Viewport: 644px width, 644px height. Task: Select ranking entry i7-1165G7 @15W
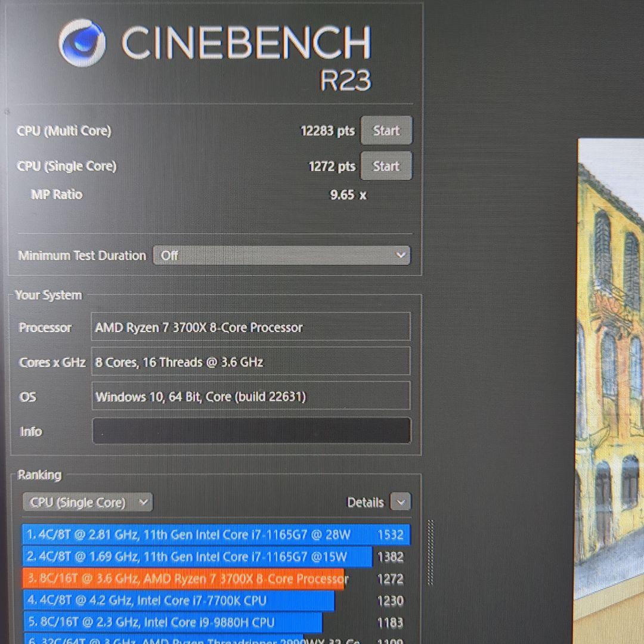click(197, 557)
